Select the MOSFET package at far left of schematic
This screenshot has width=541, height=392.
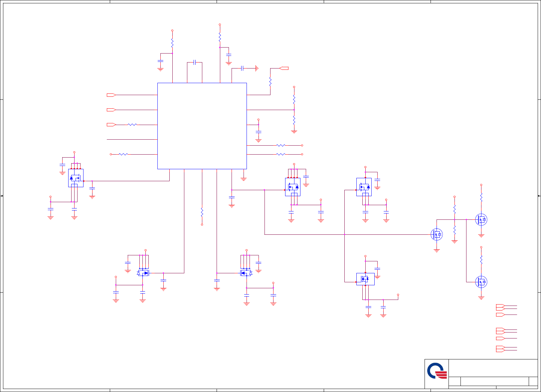[76, 178]
